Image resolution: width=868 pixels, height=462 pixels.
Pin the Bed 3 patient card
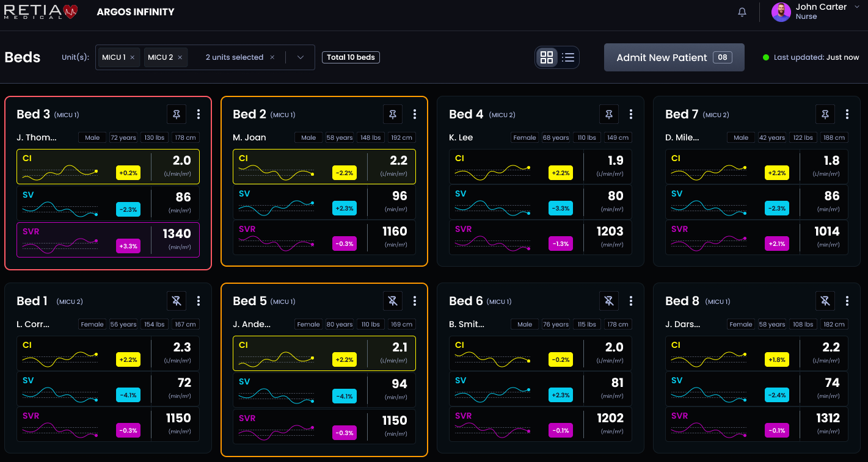coord(177,114)
